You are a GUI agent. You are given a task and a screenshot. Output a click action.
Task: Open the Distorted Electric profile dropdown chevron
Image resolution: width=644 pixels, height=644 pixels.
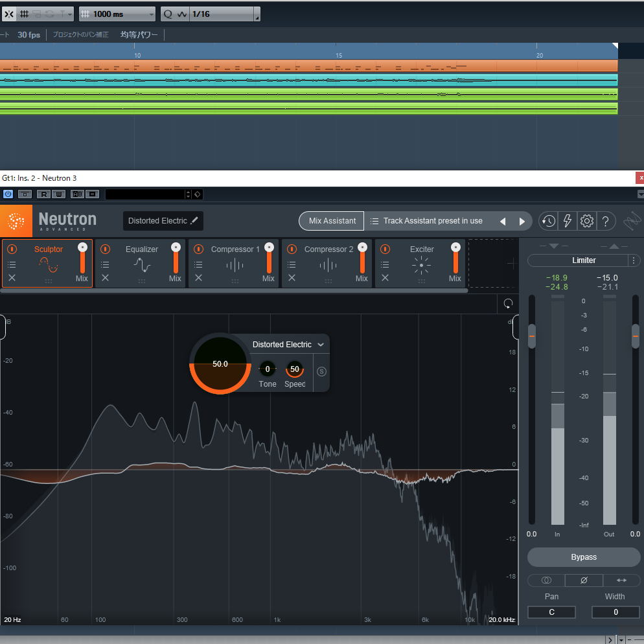coord(321,345)
